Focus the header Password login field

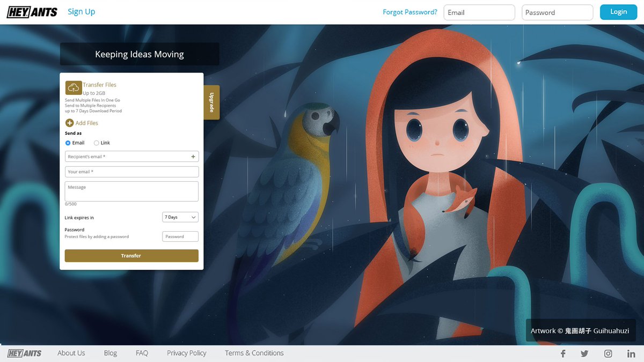click(x=558, y=12)
